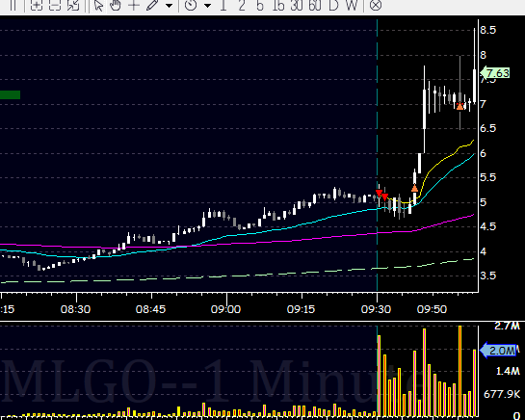Click red down-triangle marker just after 09:30 line

click(x=385, y=197)
